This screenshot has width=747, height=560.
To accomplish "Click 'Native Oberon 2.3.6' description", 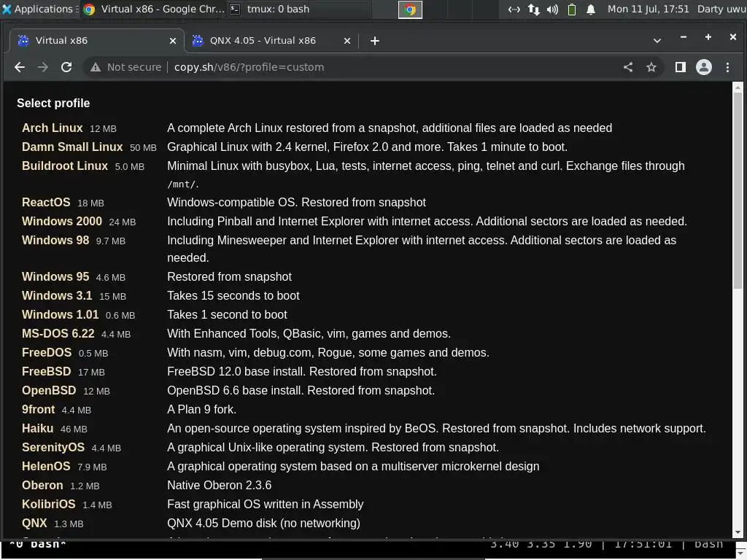I will [219, 486].
